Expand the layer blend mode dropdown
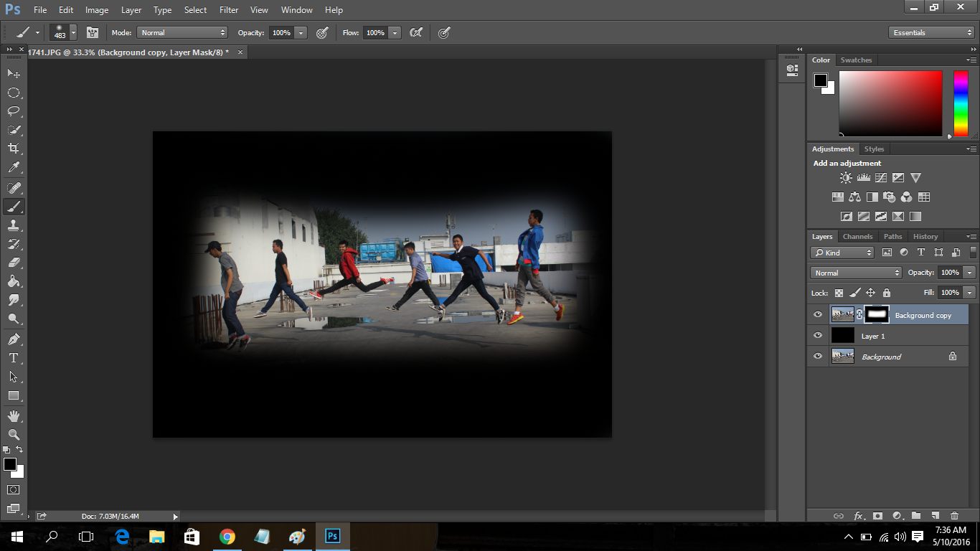 (x=856, y=273)
